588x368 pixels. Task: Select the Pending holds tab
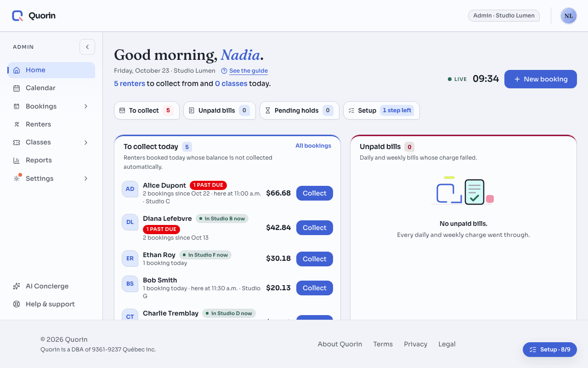click(x=300, y=110)
